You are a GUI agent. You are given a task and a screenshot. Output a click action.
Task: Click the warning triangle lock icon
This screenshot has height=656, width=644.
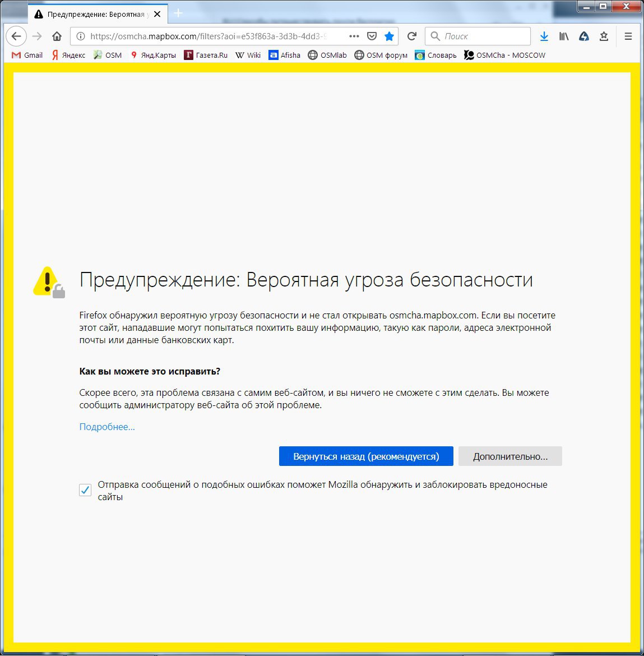[x=49, y=282]
